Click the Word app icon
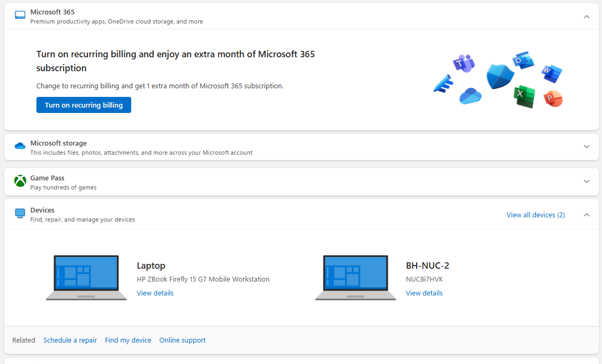This screenshot has height=364, width=602. click(x=552, y=73)
